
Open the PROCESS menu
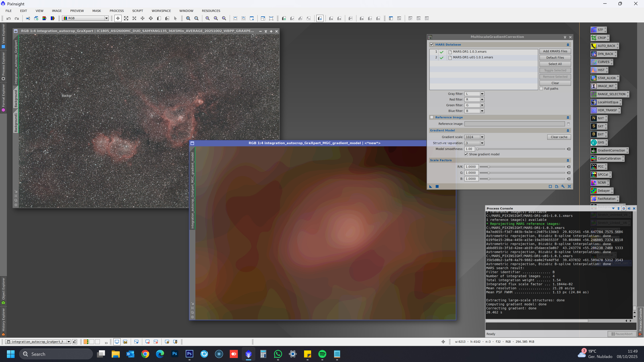click(x=117, y=11)
